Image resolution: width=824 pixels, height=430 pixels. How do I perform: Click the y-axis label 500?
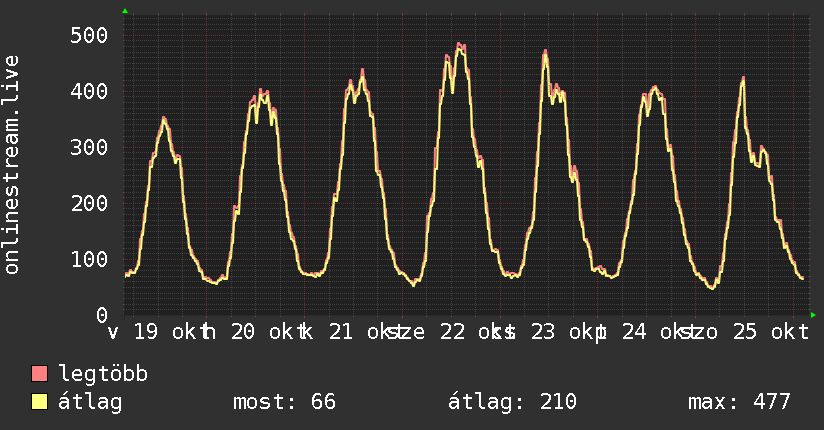coord(89,36)
